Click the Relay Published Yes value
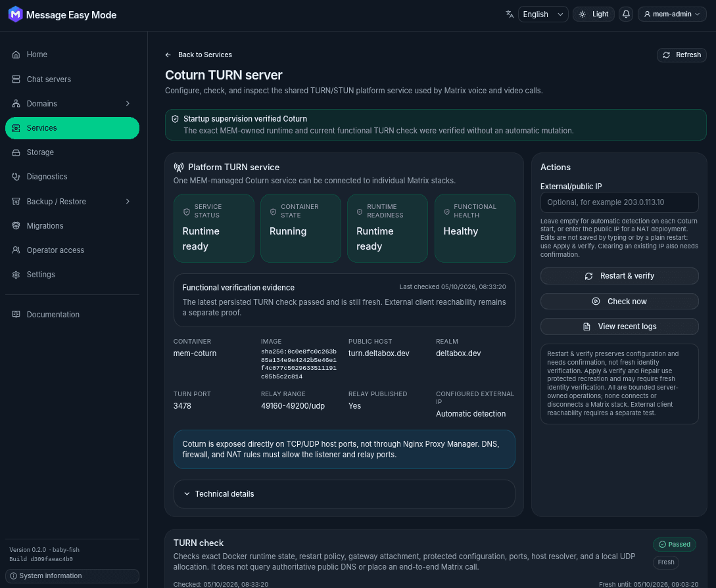This screenshot has height=588, width=716. pos(354,406)
